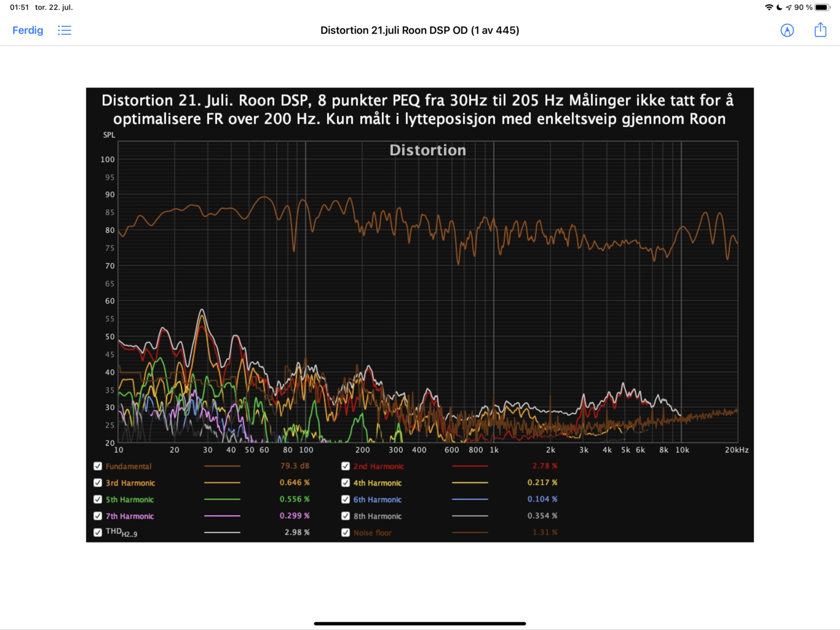Click the 'Distortion' heading inside the graph

pyautogui.click(x=428, y=150)
